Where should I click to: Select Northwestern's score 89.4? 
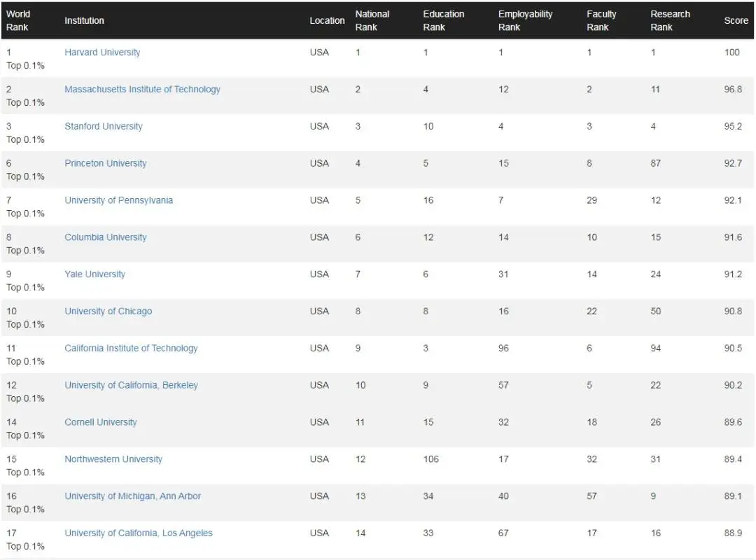click(733, 459)
